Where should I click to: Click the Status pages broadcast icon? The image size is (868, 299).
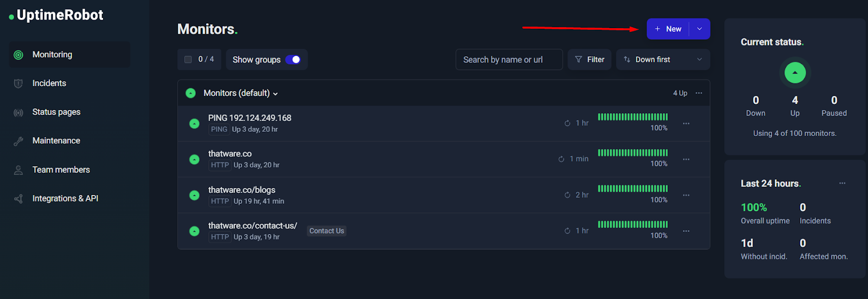pos(18,113)
